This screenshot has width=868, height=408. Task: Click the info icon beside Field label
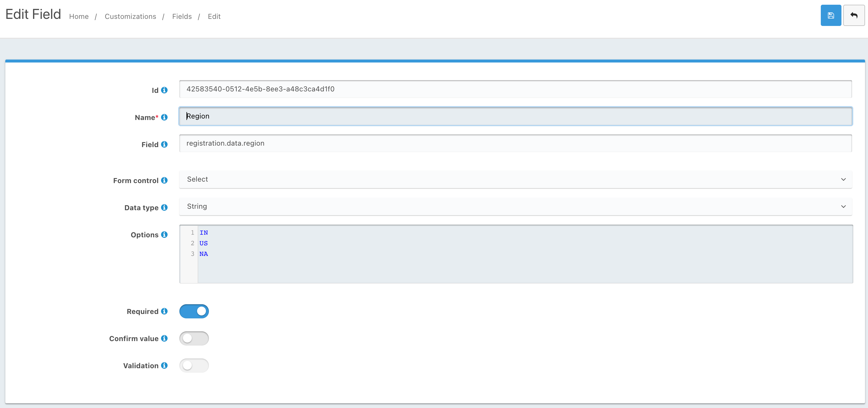click(x=164, y=144)
